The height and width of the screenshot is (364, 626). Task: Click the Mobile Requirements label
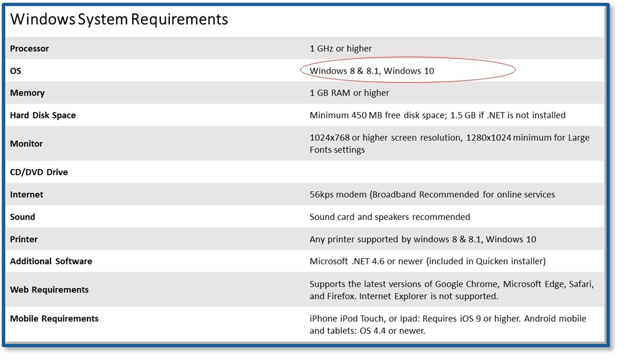point(54,319)
